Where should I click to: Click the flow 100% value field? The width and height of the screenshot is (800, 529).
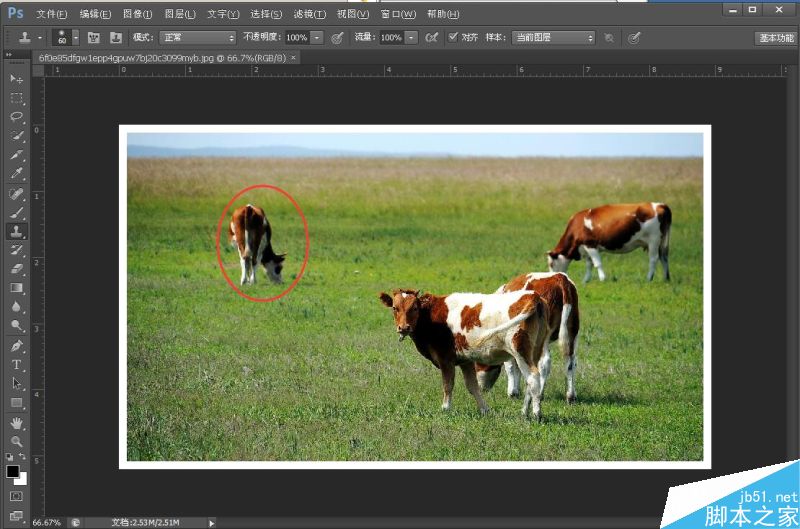pyautogui.click(x=391, y=37)
